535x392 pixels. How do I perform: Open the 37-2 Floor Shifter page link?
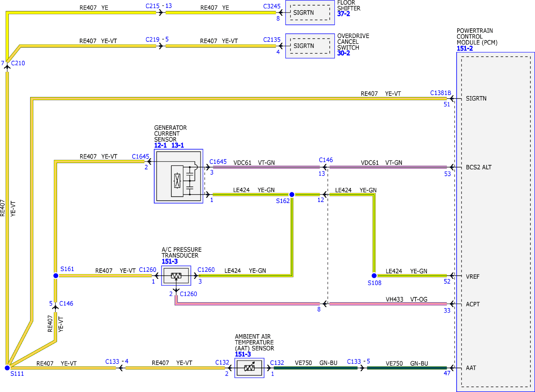[343, 14]
